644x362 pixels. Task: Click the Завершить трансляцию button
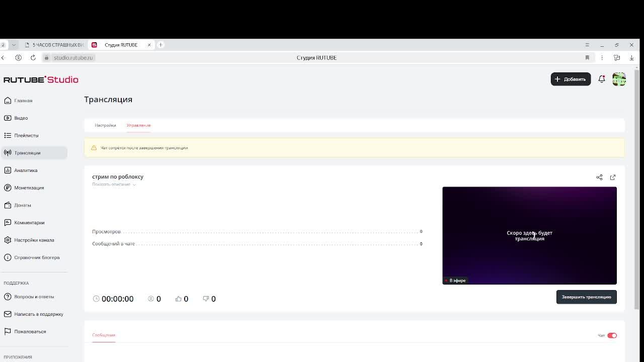click(x=587, y=297)
